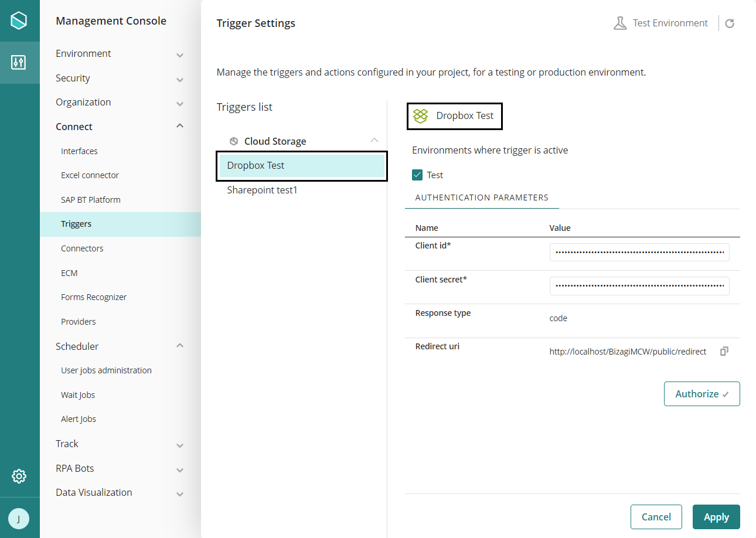Image resolution: width=756 pixels, height=538 pixels.
Task: Copy the Redirect uri value
Action: pyautogui.click(x=724, y=351)
